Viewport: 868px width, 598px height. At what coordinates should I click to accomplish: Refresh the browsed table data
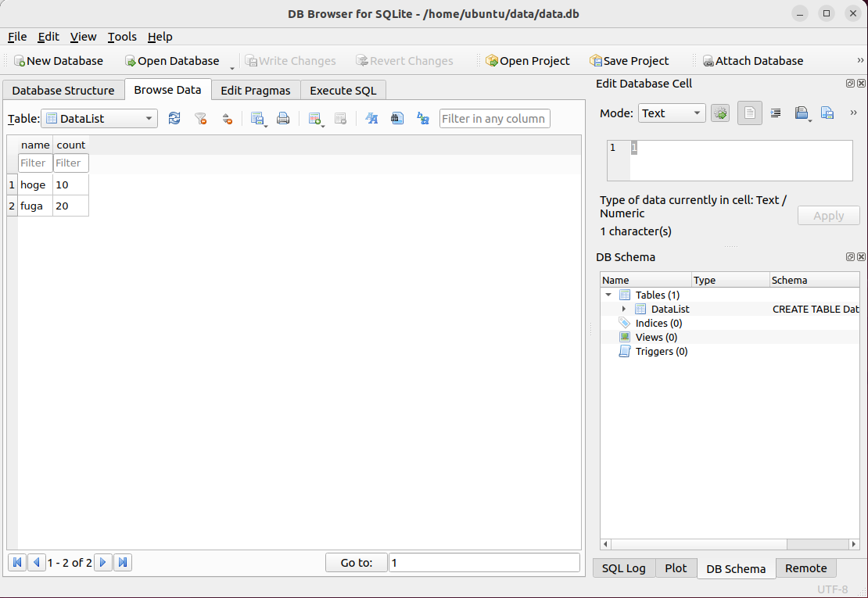pos(174,118)
